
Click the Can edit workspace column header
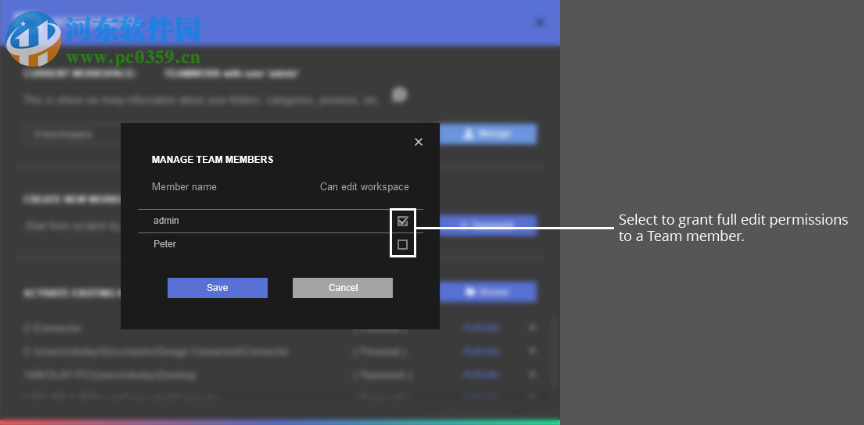(365, 187)
